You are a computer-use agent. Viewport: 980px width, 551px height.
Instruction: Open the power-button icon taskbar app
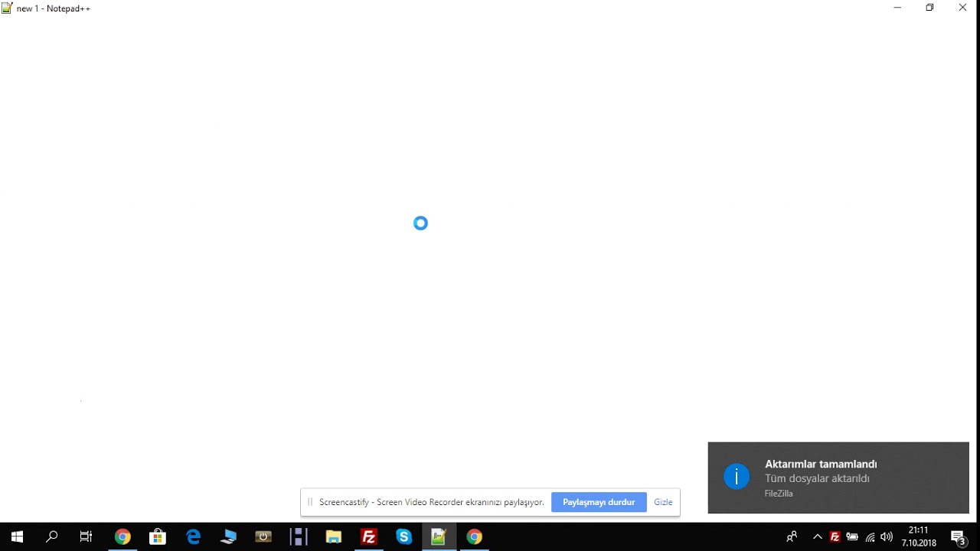(263, 536)
